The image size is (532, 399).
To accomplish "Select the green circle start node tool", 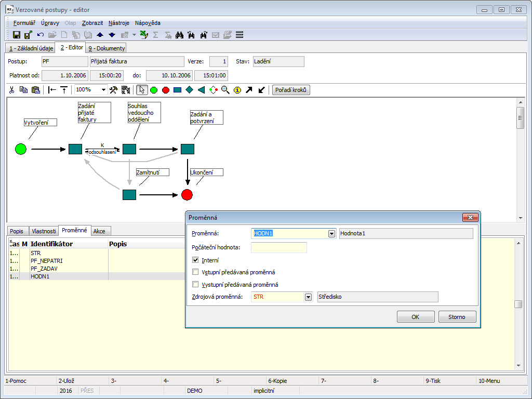I will point(154,90).
